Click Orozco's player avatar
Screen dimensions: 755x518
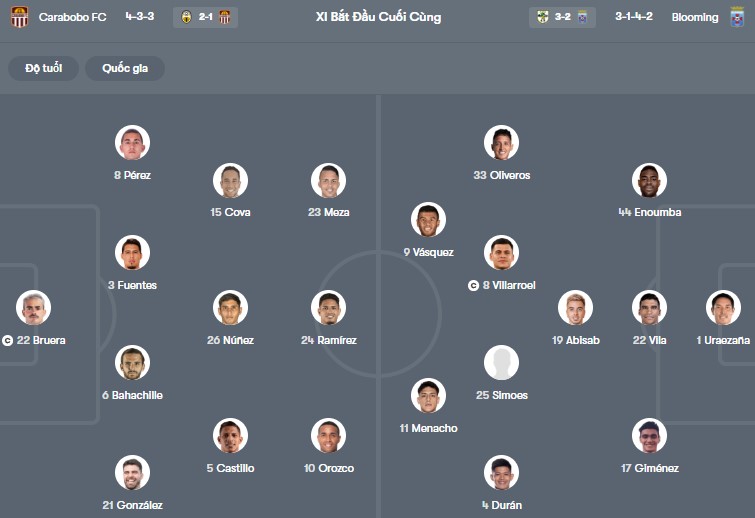328,436
